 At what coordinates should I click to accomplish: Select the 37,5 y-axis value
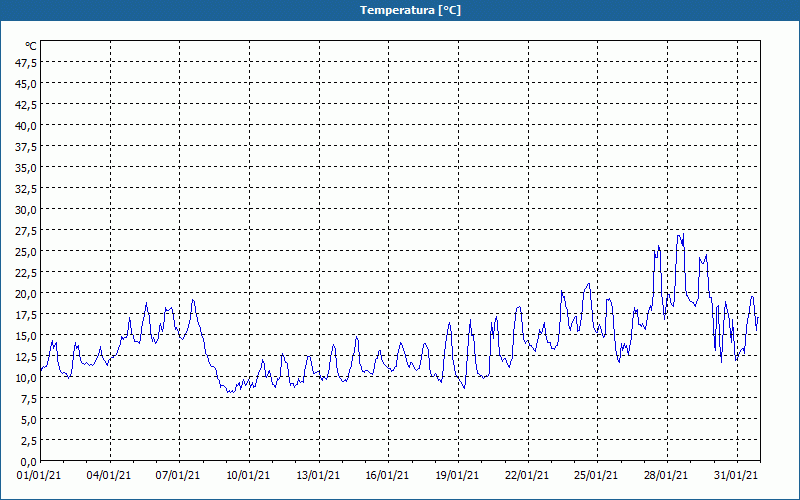pos(27,147)
